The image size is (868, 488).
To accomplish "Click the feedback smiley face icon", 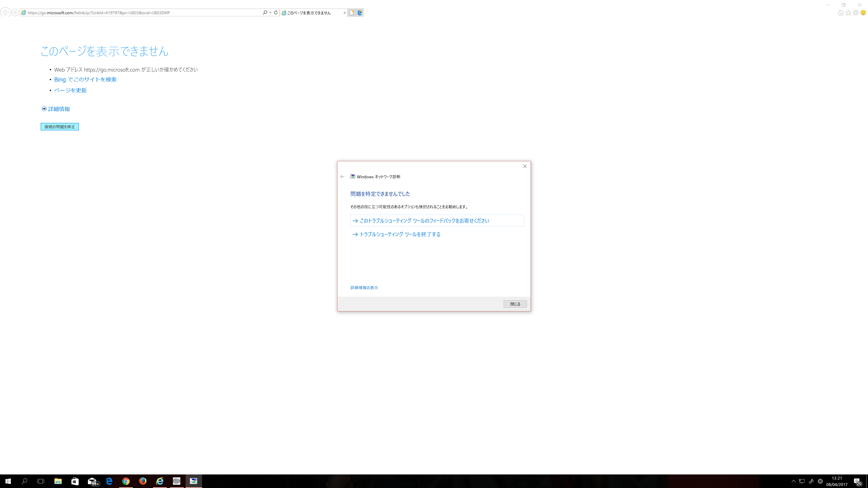I will [x=863, y=13].
